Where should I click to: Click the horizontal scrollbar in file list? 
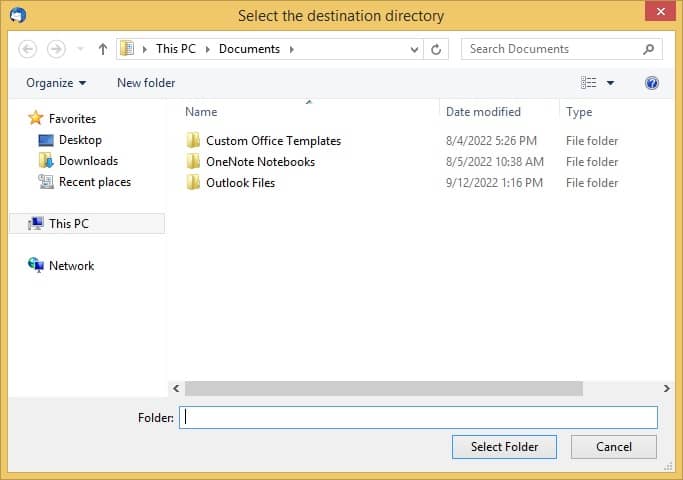tap(383, 388)
